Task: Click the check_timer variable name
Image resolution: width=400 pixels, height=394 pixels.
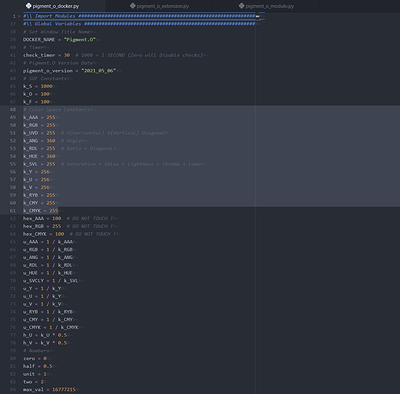Action: point(39,55)
